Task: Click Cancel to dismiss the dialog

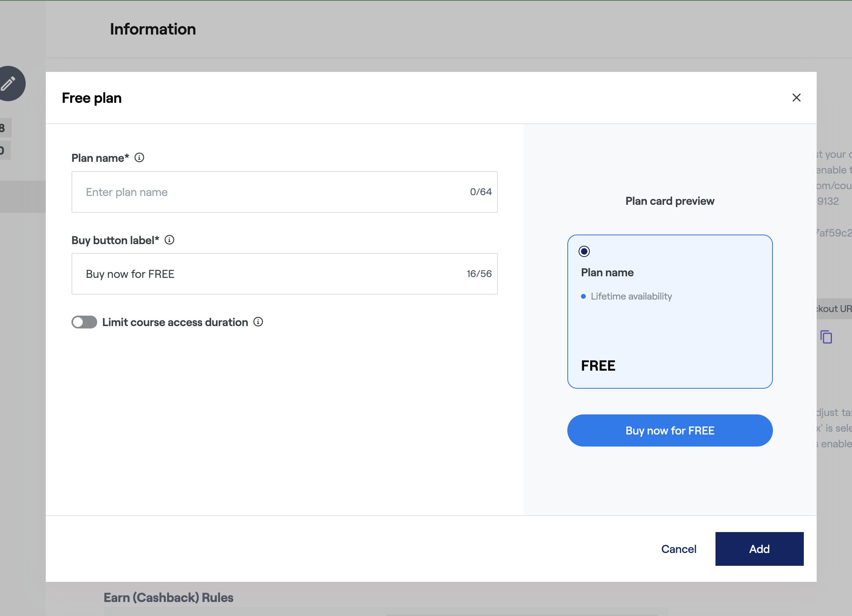Action: tap(679, 549)
